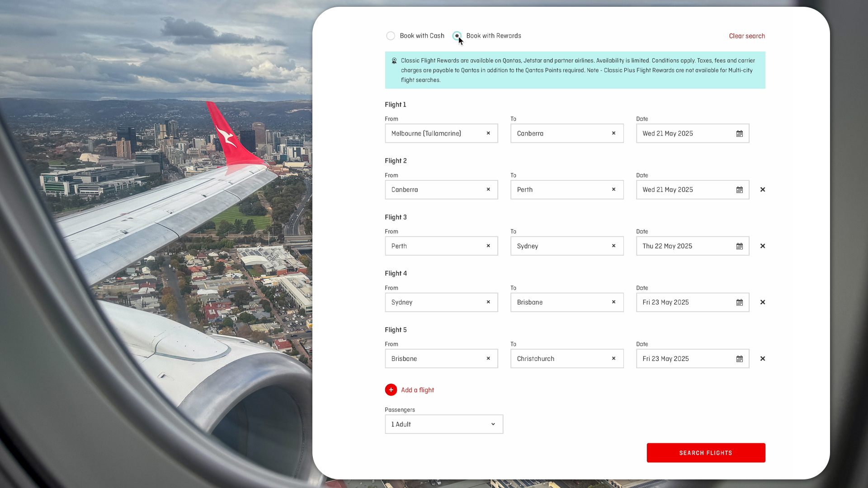Clear Flight 1 From Melbourne (Tullamarine) field
The width and height of the screenshot is (868, 488).
[488, 133]
